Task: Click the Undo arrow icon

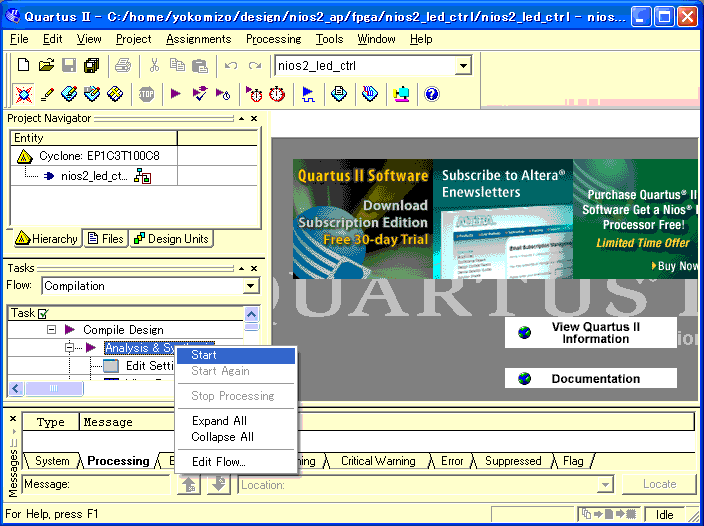Action: click(x=231, y=66)
